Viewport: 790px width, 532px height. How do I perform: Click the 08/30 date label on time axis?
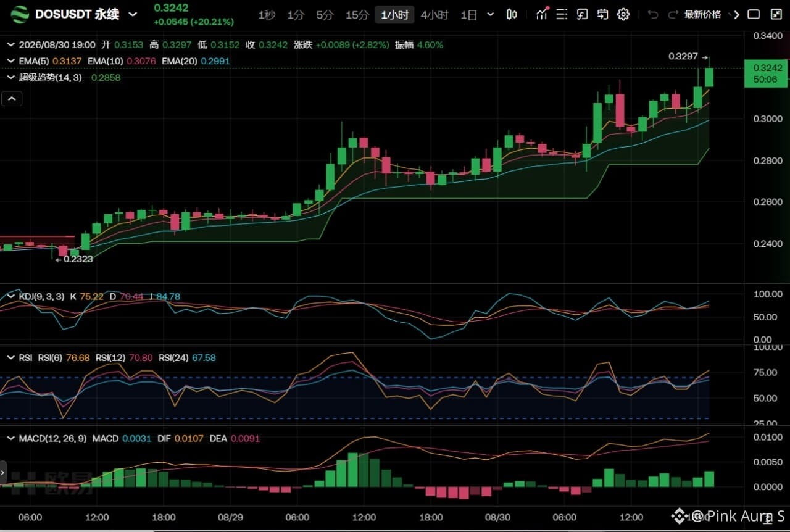click(497, 517)
